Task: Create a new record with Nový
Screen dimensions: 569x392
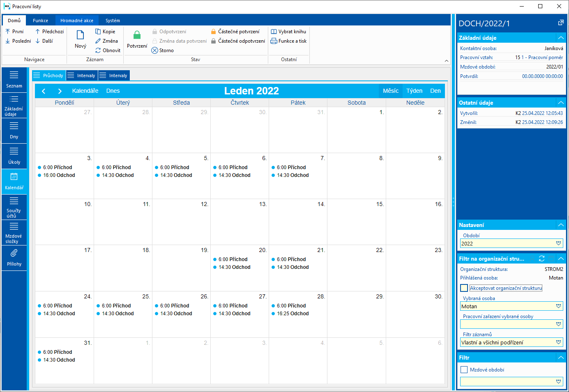Action: pos(81,39)
